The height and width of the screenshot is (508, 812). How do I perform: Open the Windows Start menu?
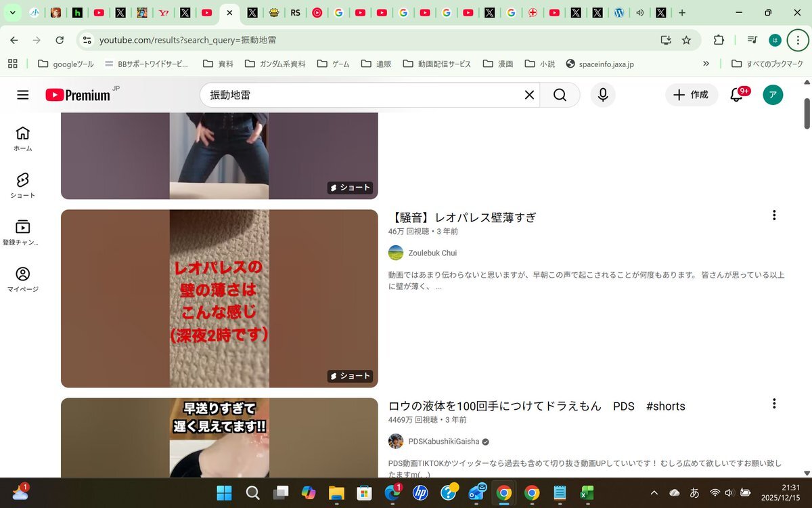pos(224,492)
